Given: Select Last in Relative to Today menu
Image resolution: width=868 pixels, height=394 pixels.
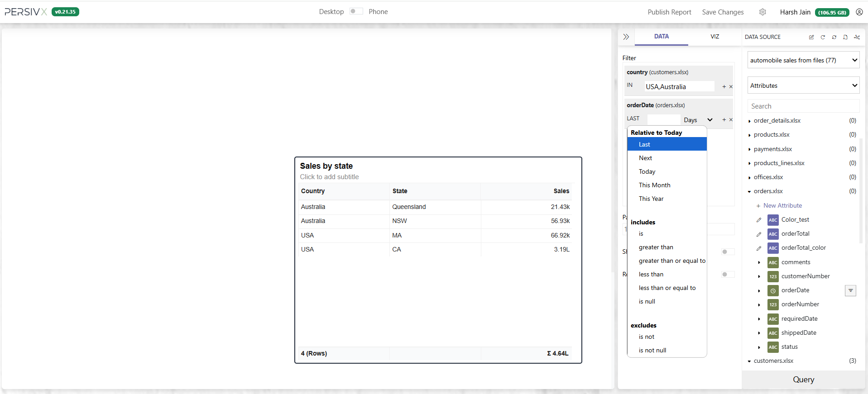Looking at the screenshot, I should click(x=667, y=144).
